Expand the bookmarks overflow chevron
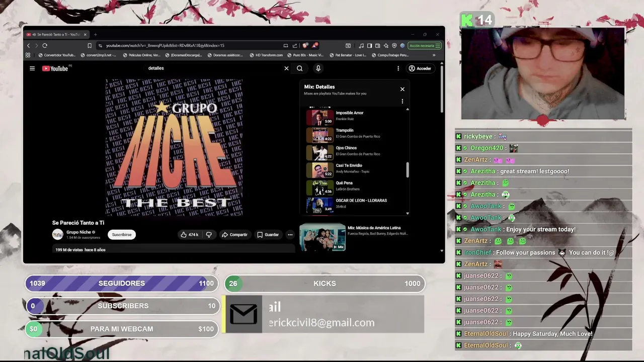Image resolution: width=644 pixels, height=362 pixels. [x=434, y=55]
